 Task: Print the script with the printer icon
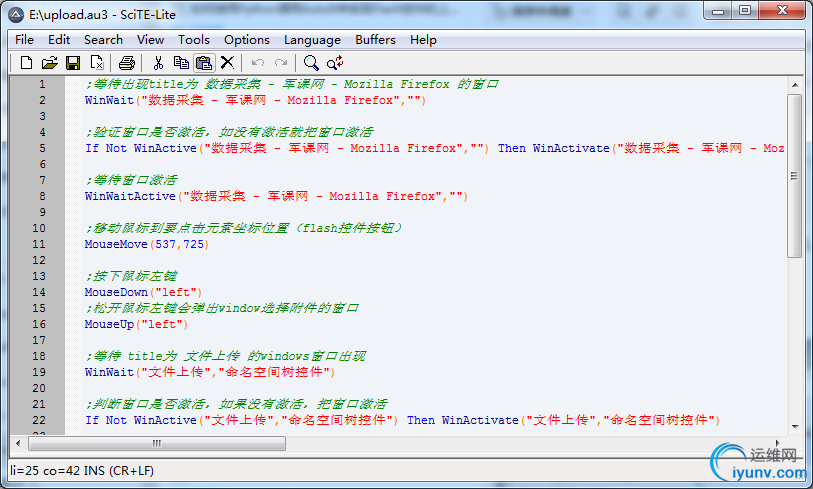(x=127, y=63)
